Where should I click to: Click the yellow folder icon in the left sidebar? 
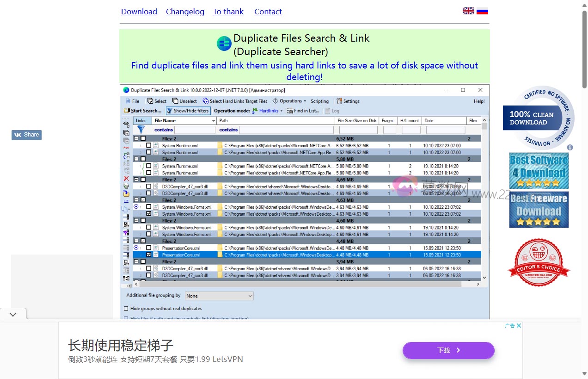(126, 193)
